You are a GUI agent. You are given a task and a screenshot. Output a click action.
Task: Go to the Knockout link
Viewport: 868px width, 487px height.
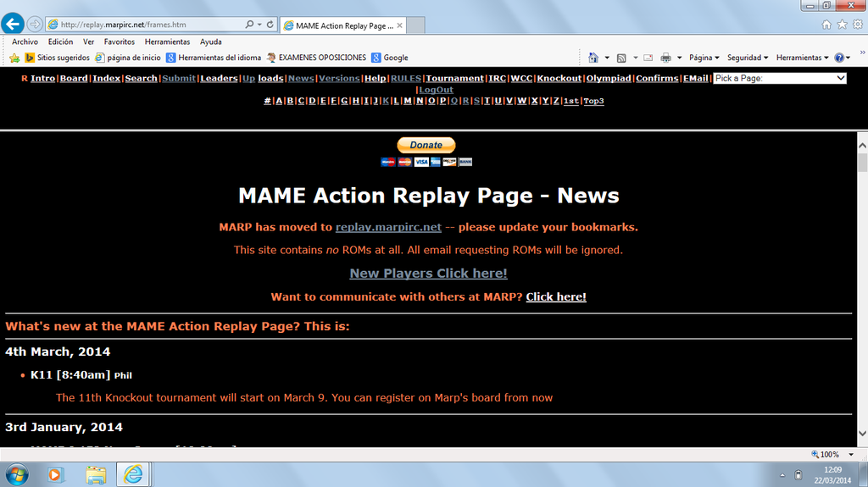559,78
